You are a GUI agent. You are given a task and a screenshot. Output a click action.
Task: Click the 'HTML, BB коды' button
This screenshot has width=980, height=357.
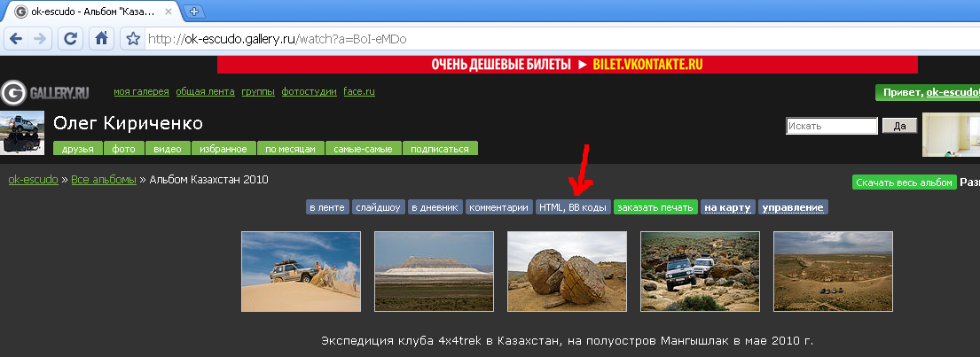573,207
